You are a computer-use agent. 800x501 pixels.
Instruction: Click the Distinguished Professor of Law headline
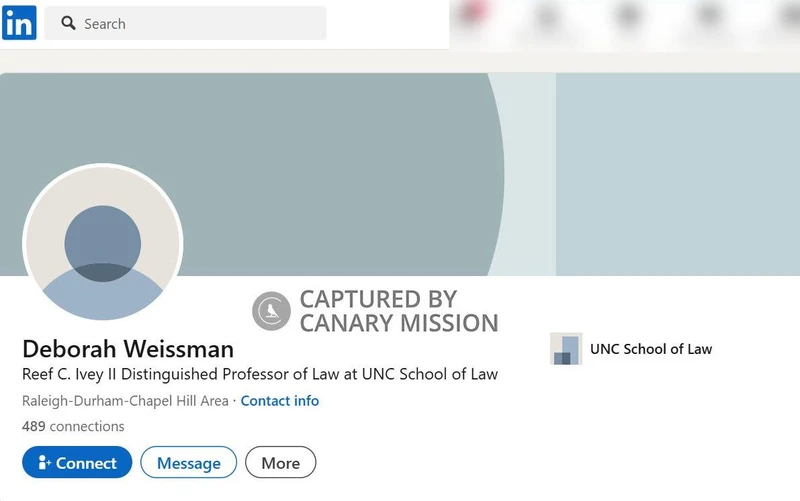point(260,374)
